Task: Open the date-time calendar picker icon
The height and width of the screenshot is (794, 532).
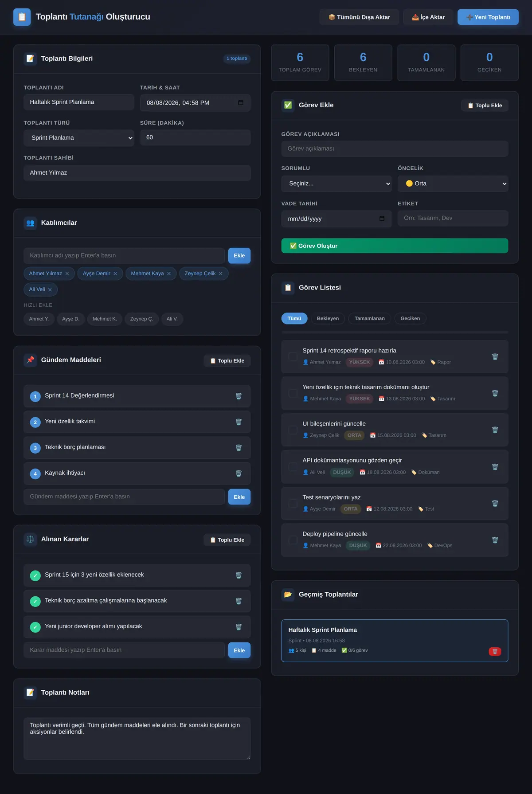Action: pos(241,102)
